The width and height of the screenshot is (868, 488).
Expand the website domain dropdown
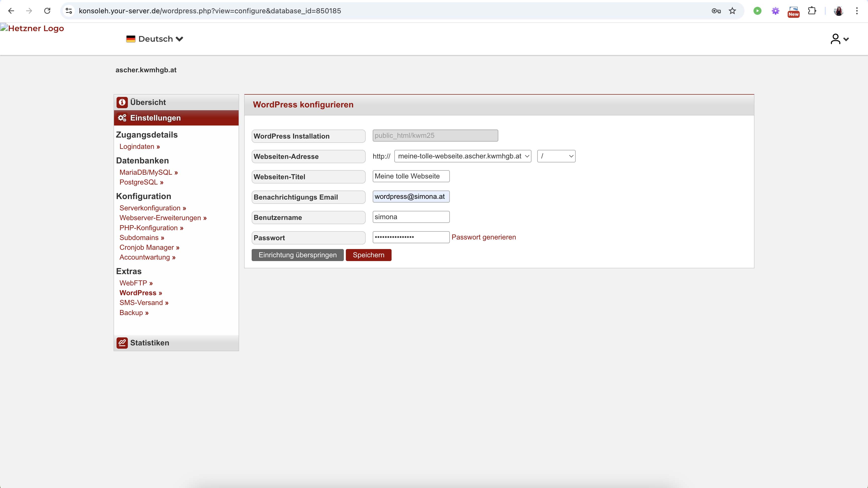(x=463, y=156)
